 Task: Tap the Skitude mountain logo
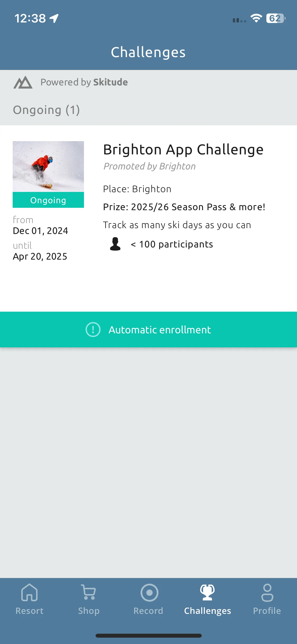[x=23, y=82]
